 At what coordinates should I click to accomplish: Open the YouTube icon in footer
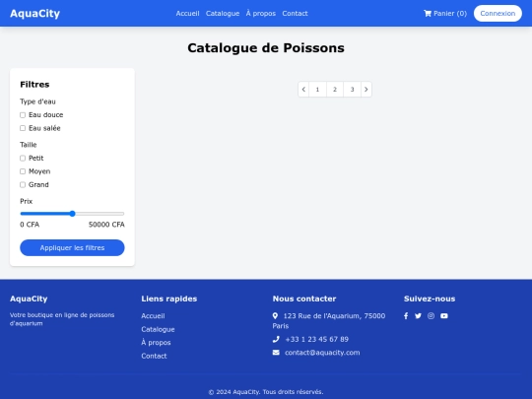pos(444,316)
